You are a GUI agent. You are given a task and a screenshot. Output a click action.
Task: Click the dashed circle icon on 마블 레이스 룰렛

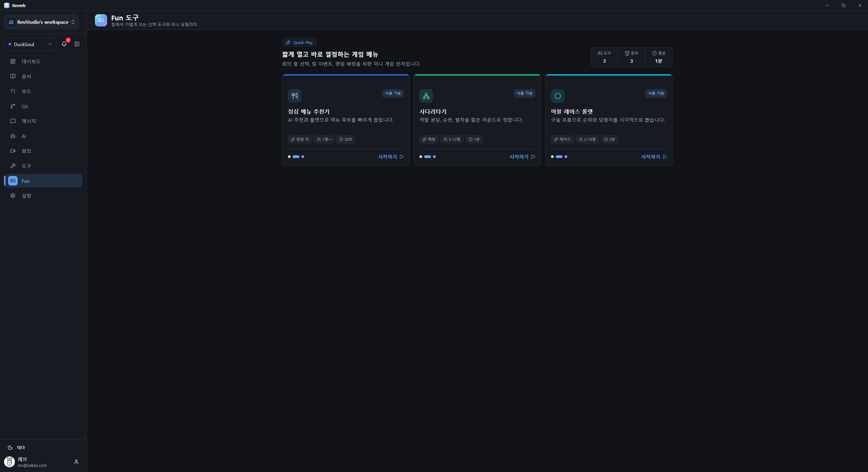pos(558,96)
